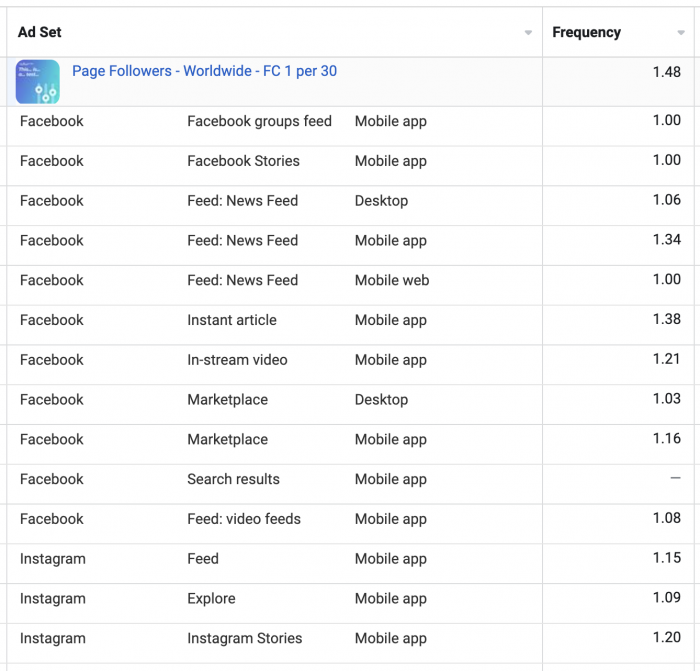
Task: Click Facebook in the Feed: video feeds row
Action: [52, 519]
